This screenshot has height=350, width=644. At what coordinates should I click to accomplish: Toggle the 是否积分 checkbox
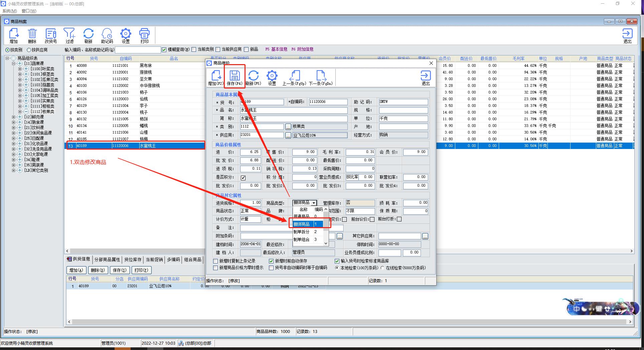pyautogui.click(x=243, y=178)
